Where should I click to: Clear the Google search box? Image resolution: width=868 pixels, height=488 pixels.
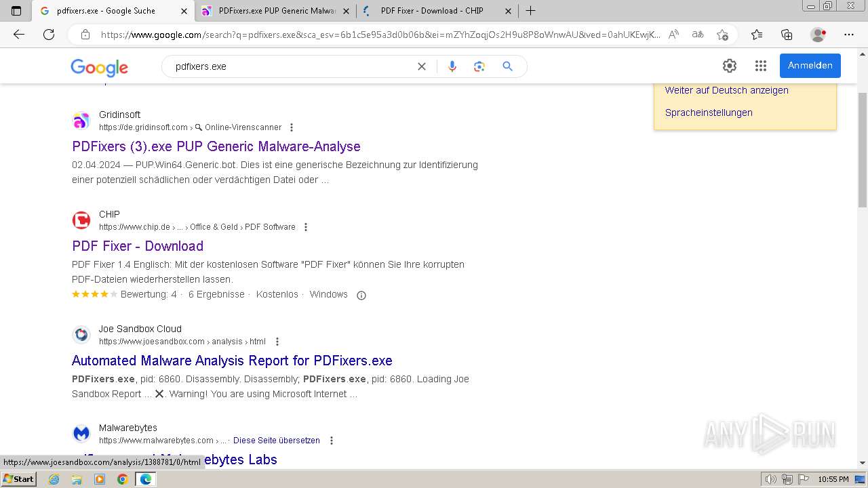422,66
